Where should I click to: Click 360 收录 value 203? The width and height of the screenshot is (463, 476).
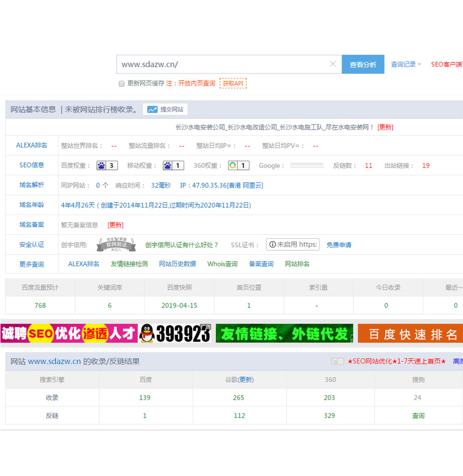coord(329,398)
